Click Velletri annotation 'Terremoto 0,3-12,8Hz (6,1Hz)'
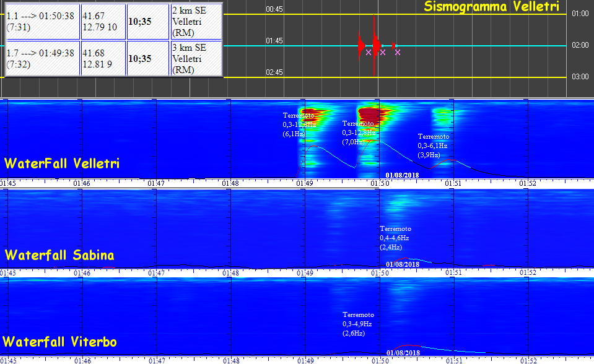The width and height of the screenshot is (594, 364). (x=299, y=124)
